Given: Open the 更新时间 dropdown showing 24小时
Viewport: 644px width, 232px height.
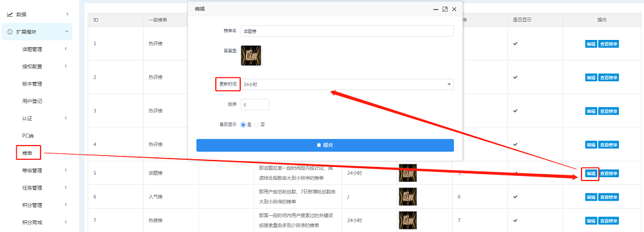Looking at the screenshot, I should coord(347,84).
